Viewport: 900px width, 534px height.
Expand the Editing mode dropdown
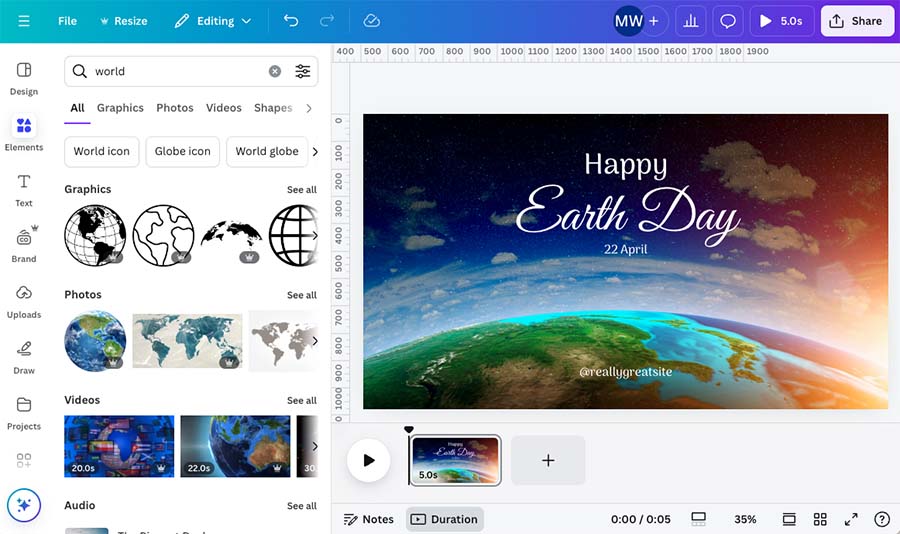(x=213, y=21)
